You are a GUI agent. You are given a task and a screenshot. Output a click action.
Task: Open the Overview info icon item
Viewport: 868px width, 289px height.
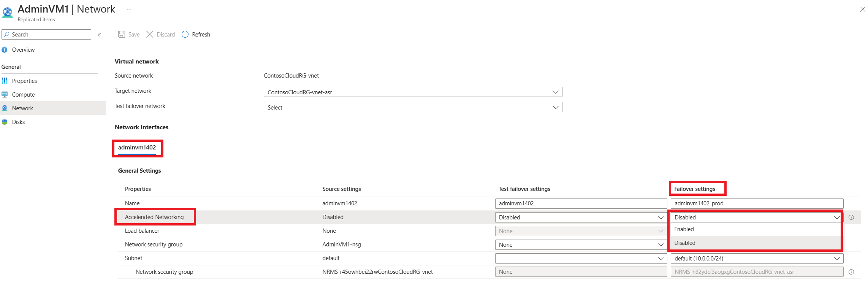(5, 50)
